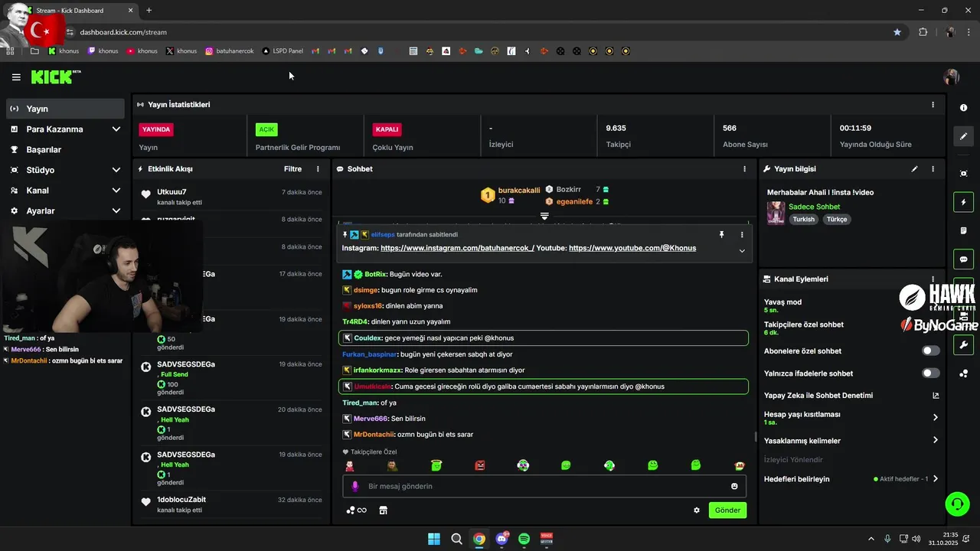Open the YouTube link in pinned message

[632, 248]
